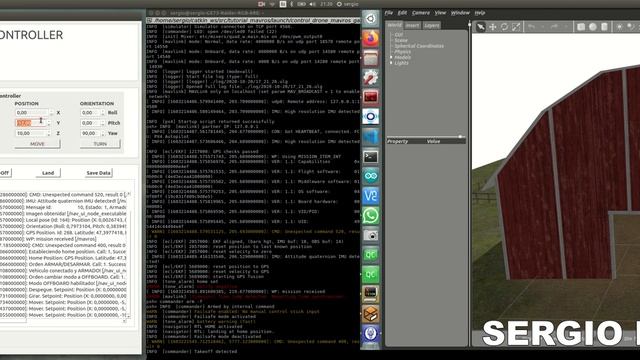Add a point light from Gazebo toolbar

tap(620, 27)
